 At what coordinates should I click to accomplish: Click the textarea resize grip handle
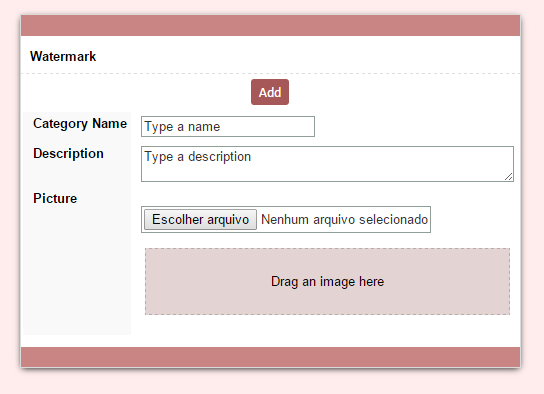coord(509,177)
